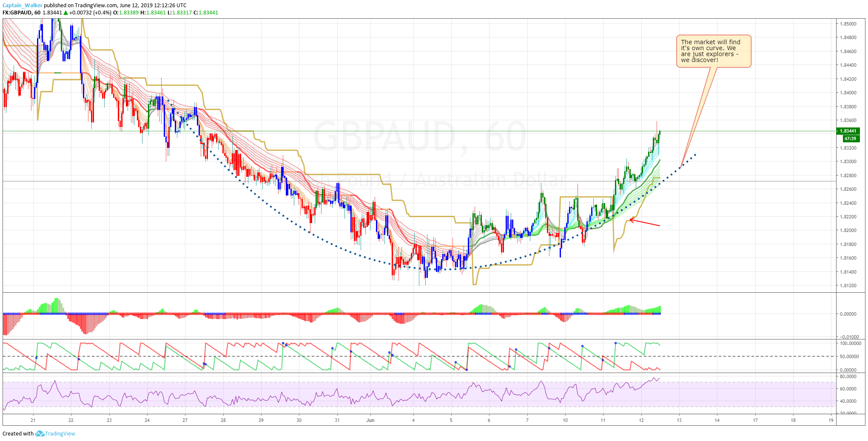Screen dimensions: 868x441
Task: Click the 100.00000 oscillator scale label
Action: pyautogui.click(x=851, y=343)
